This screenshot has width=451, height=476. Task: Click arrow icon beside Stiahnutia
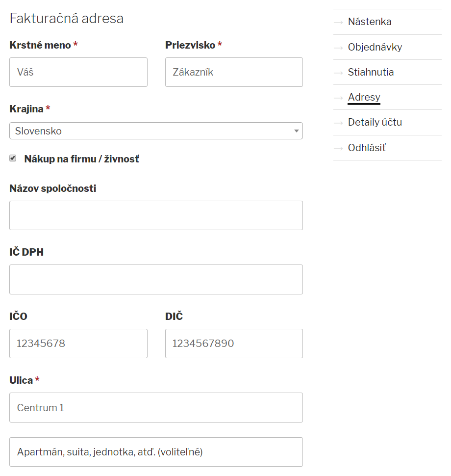(338, 73)
